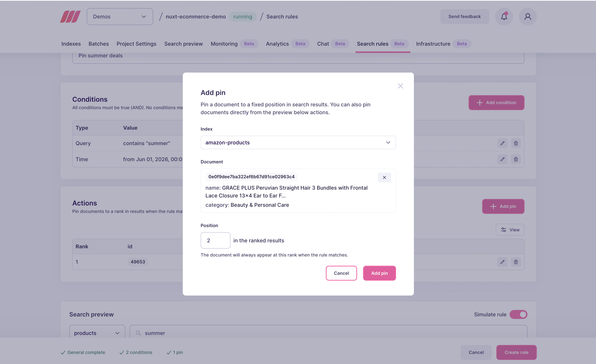This screenshot has width=596, height=364.
Task: Delete the Time condition with the trash icon
Action: click(x=516, y=159)
